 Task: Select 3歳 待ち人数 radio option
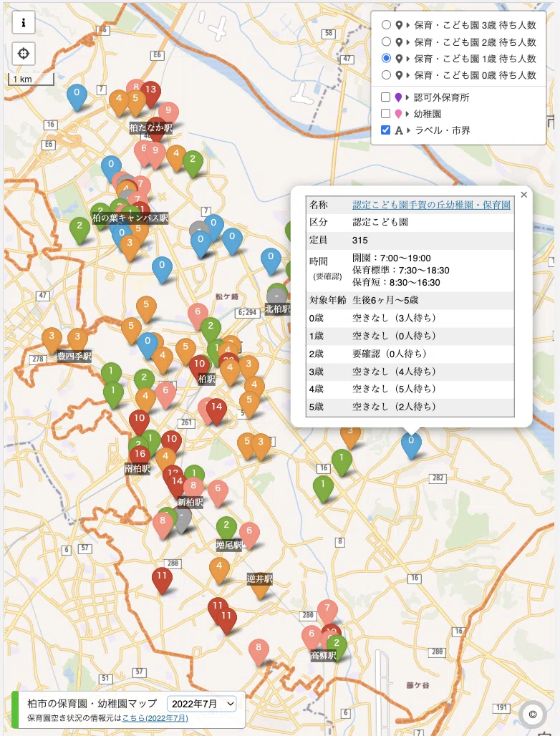coord(386,25)
